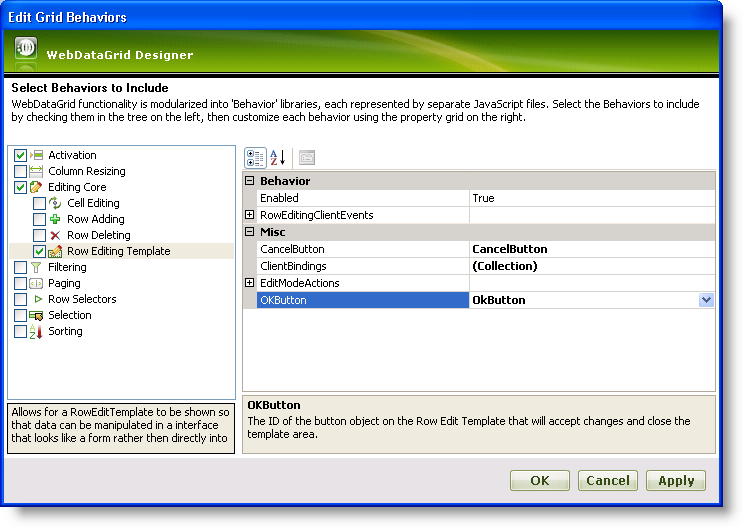The image size is (743, 527).
Task: Click the Categorized view toolbar icon
Action: coord(255,158)
